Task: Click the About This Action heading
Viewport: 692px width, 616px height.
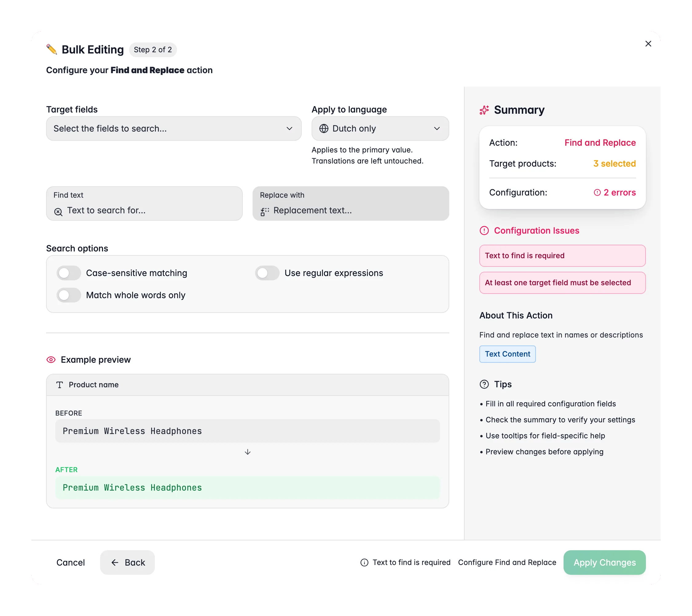Action: [x=516, y=316]
